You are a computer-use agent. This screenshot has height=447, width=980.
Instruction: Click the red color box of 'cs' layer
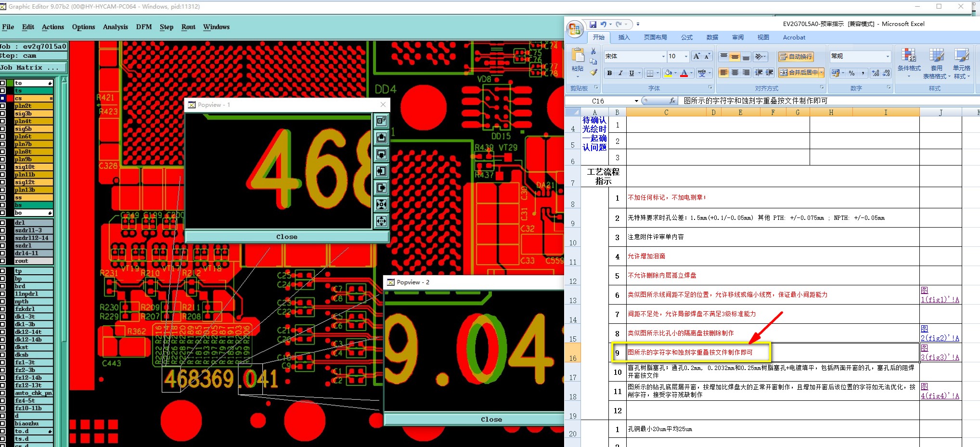[10, 98]
